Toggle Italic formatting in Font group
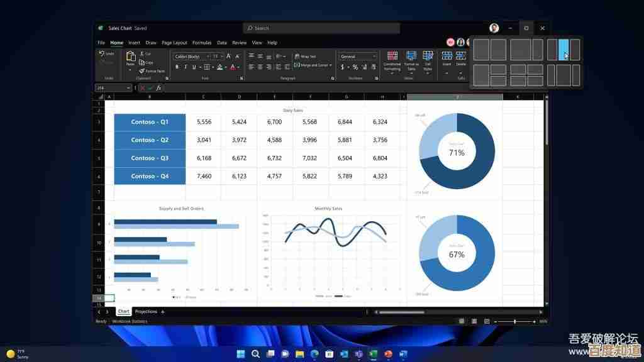Image resolution: width=644 pixels, height=362 pixels. click(186, 67)
